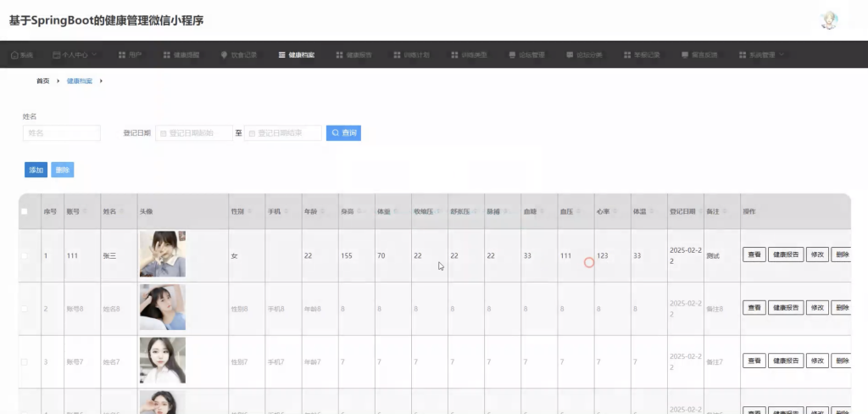Viewport: 868px width, 414px height.
Task: Open 用户 grid icon menu item
Action: tap(130, 55)
